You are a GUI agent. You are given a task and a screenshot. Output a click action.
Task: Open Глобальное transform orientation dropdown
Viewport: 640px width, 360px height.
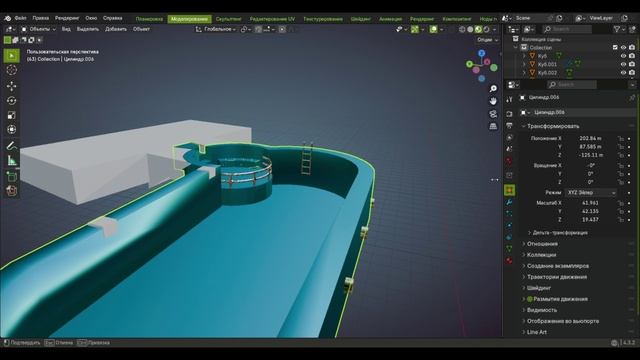(x=216, y=29)
